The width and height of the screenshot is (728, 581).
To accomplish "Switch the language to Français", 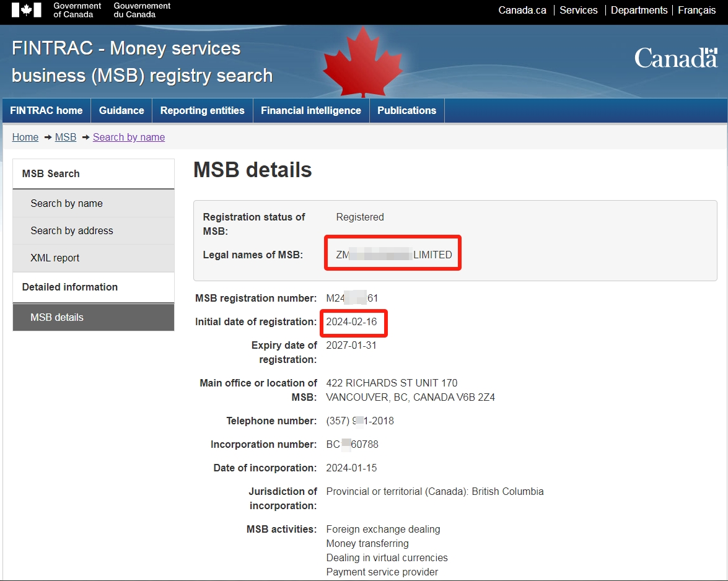I will (696, 11).
